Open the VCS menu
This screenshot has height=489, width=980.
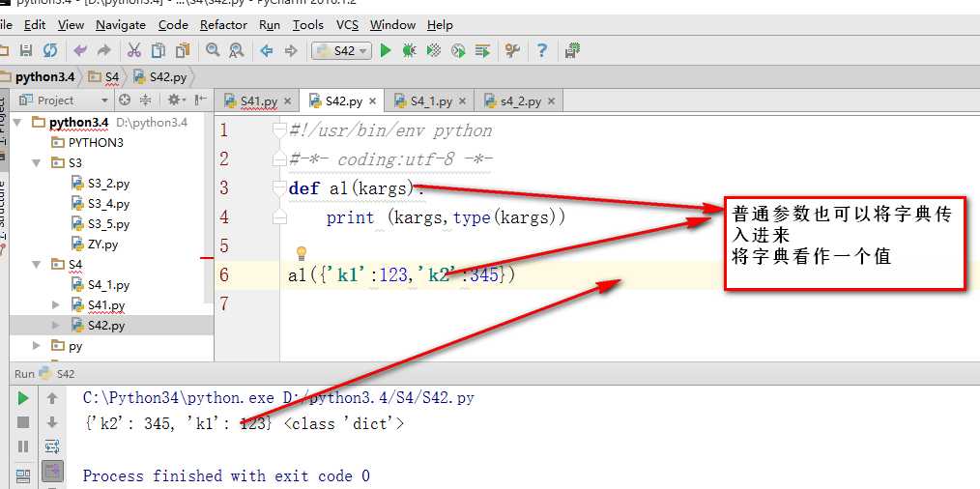tap(348, 25)
